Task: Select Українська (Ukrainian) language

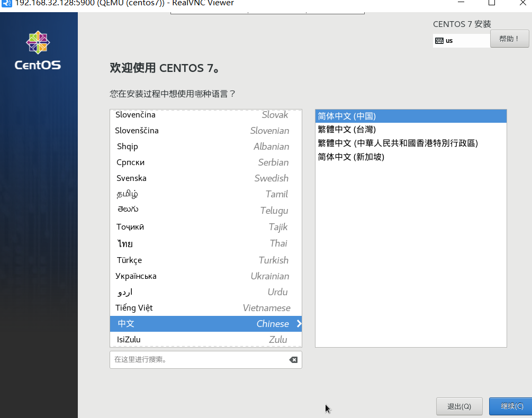Action: click(x=205, y=276)
